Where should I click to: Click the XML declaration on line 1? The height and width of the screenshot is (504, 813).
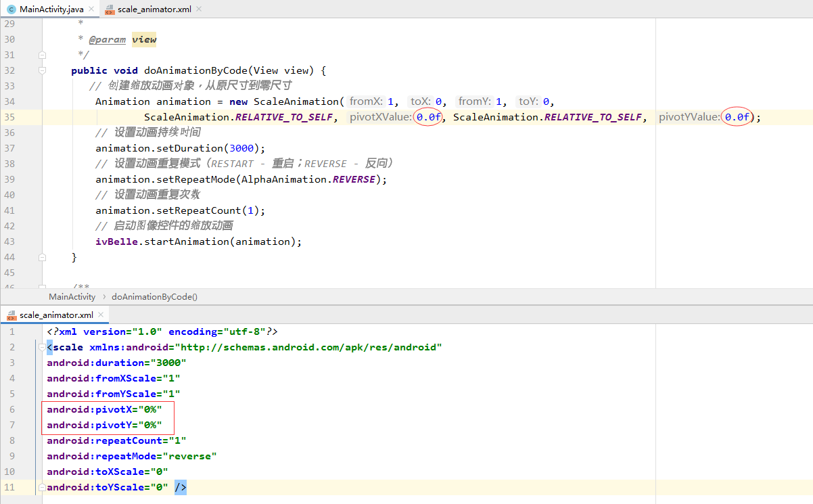[162, 331]
